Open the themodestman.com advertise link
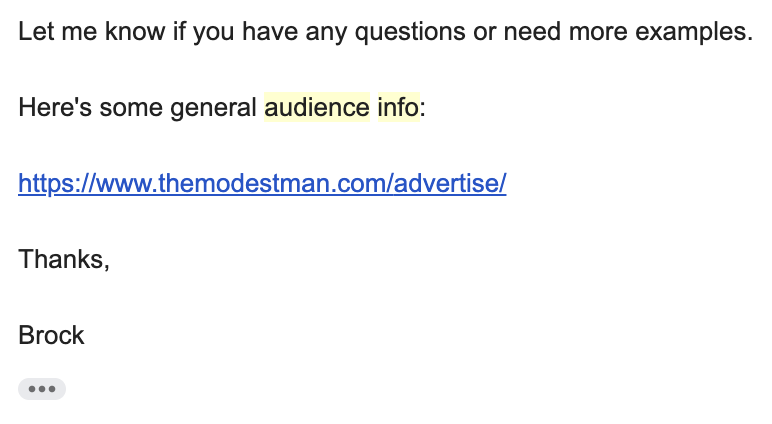This screenshot has width=772, height=424. pos(262,184)
